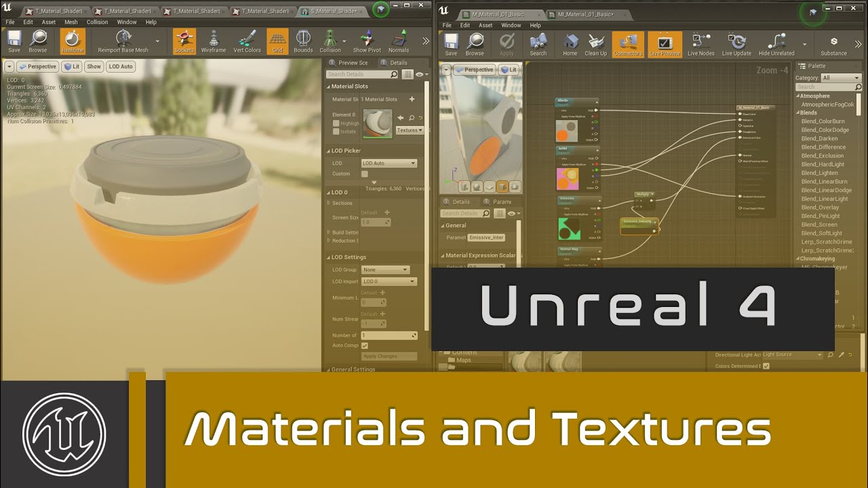Image resolution: width=868 pixels, height=488 pixels.
Task: Open the Asset menu in material editor
Action: (486, 26)
